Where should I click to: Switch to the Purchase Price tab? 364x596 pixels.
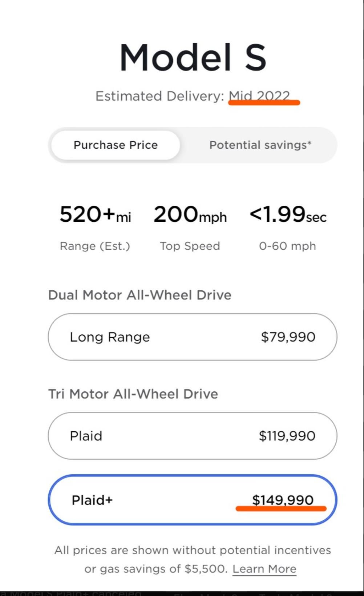(116, 145)
